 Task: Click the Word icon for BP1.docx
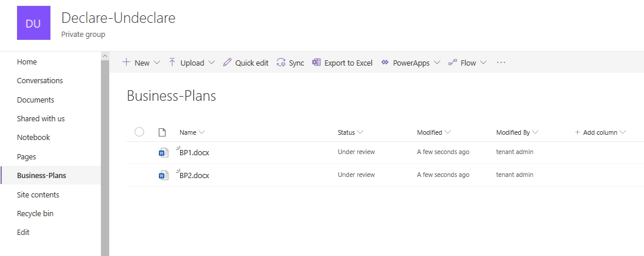tap(164, 153)
